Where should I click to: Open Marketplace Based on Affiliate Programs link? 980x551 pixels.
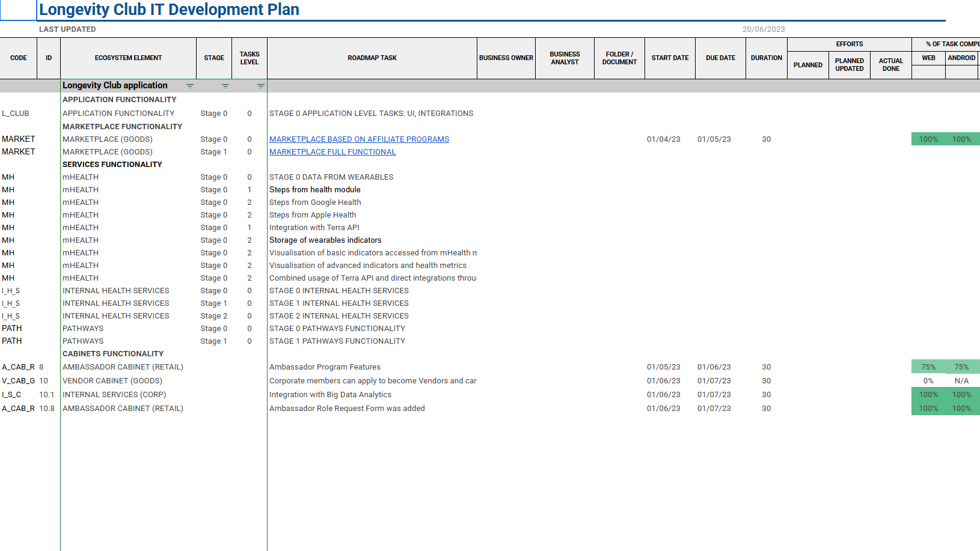click(x=359, y=139)
